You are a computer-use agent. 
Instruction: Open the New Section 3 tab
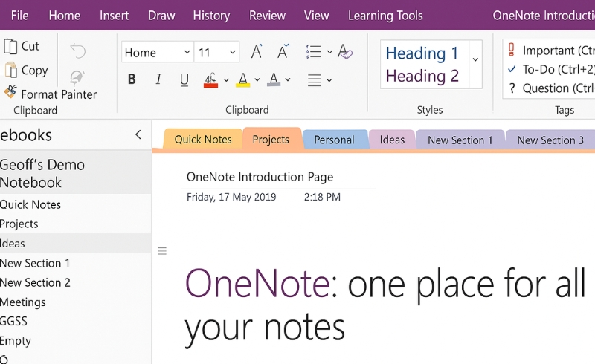click(550, 140)
